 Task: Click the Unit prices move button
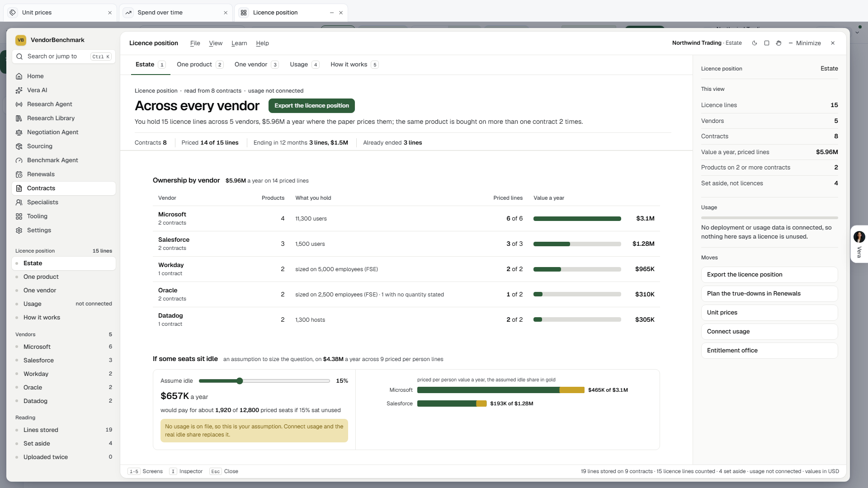pyautogui.click(x=769, y=313)
